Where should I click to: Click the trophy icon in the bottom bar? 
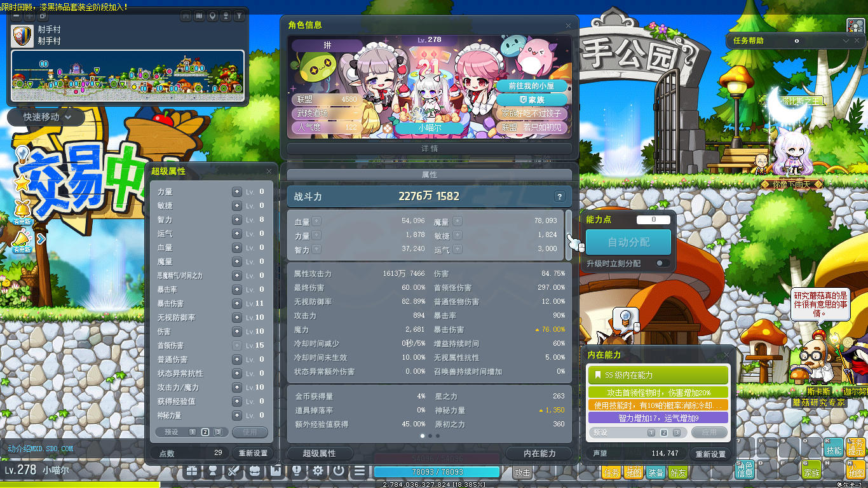(213, 471)
